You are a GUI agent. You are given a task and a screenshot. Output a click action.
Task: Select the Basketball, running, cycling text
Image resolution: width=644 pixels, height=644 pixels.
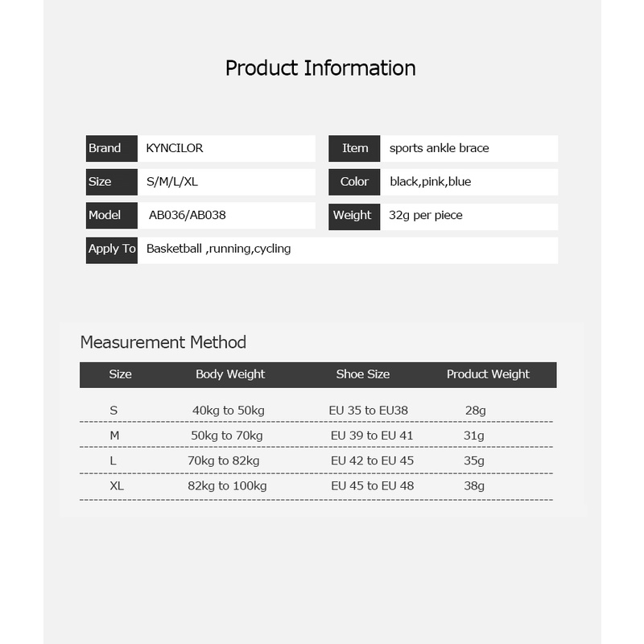218,250
